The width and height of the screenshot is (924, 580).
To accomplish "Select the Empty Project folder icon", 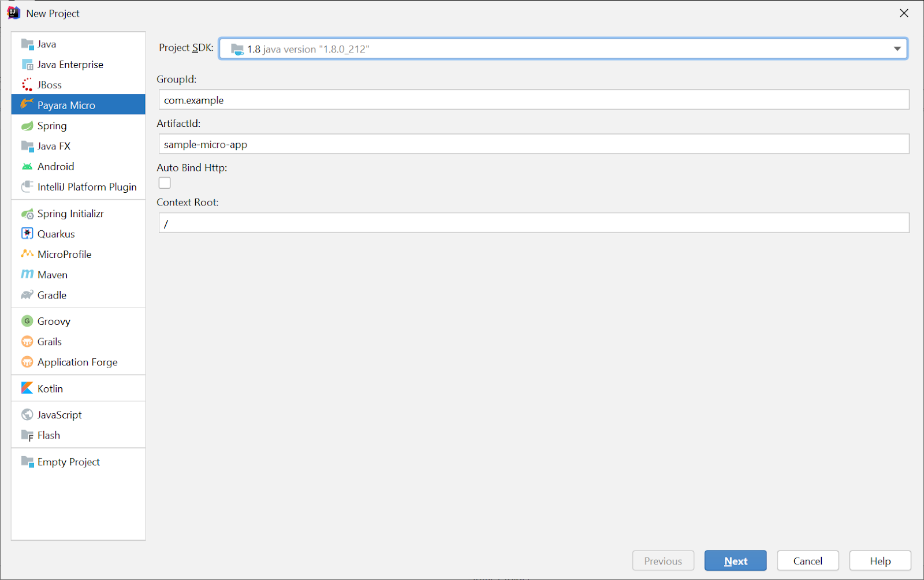I will 27,462.
